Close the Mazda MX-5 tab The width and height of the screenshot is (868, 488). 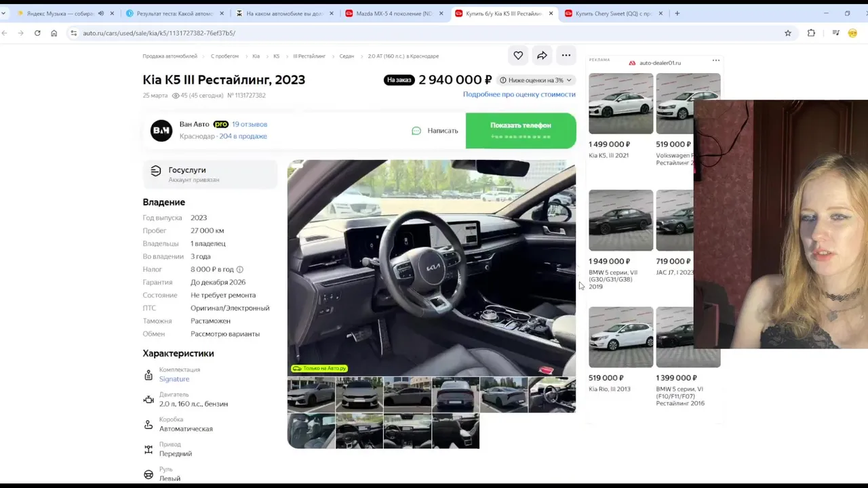[441, 14]
